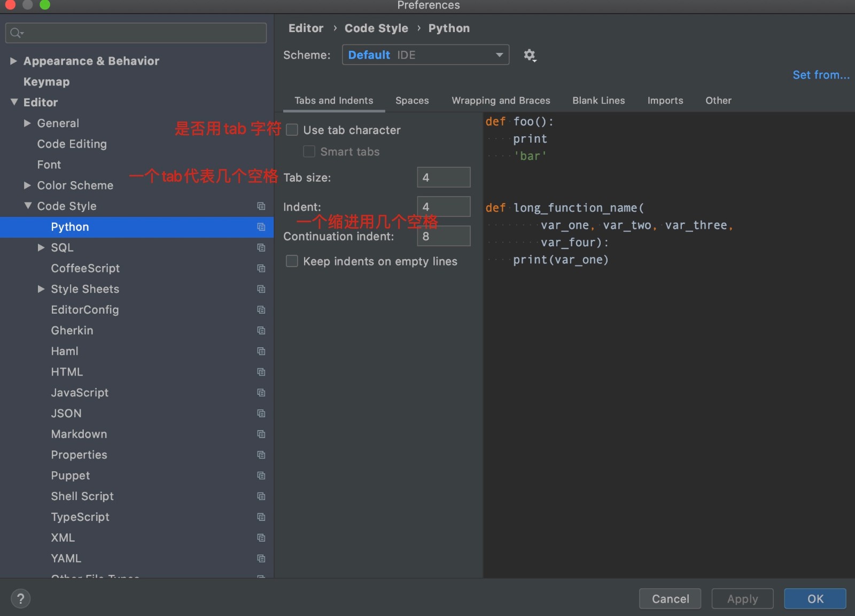The width and height of the screenshot is (855, 616).
Task: Select Python code style item
Action: 137,227
